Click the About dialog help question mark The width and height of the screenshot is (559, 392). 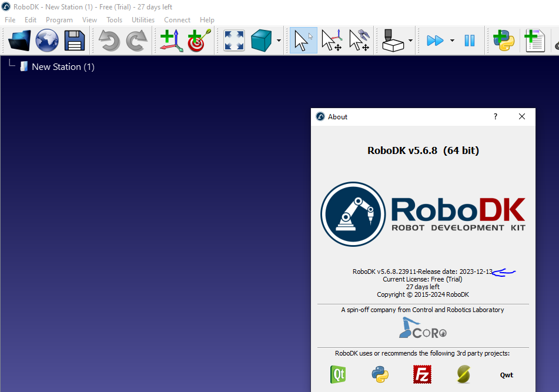495,116
